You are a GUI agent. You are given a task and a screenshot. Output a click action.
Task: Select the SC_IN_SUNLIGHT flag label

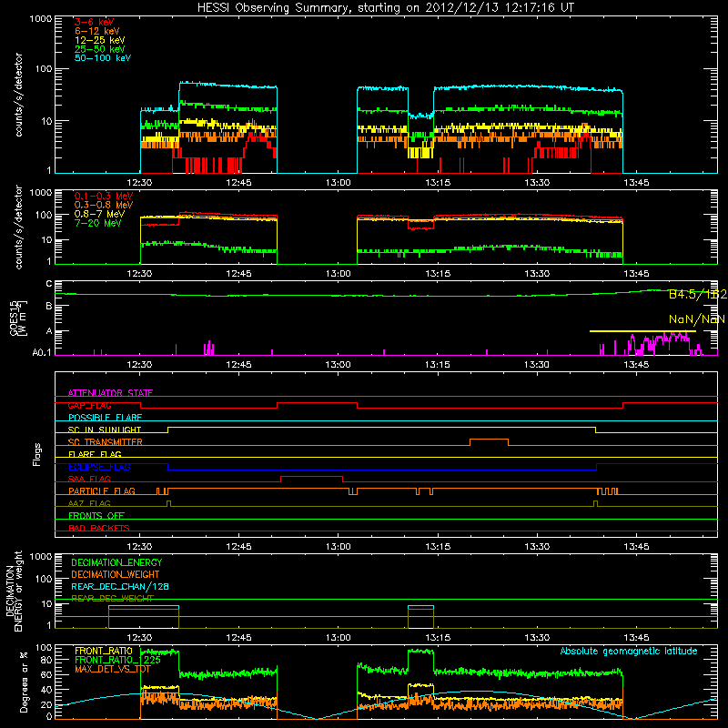105,430
